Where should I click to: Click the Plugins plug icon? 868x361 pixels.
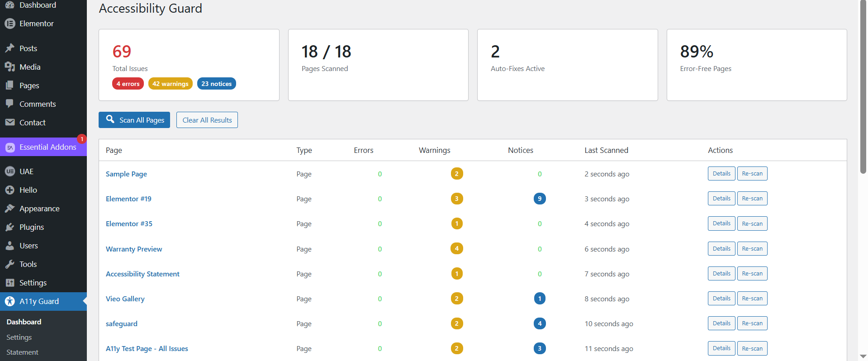point(10,227)
